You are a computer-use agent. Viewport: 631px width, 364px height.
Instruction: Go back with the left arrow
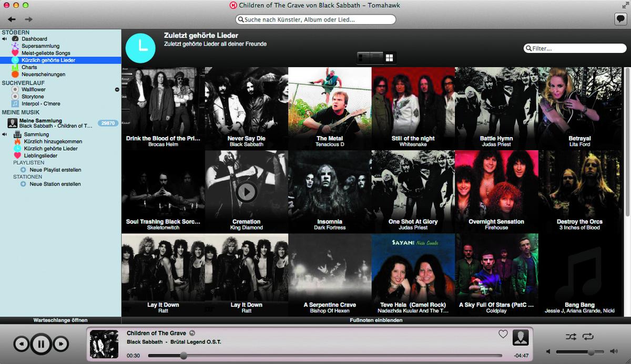(12, 19)
